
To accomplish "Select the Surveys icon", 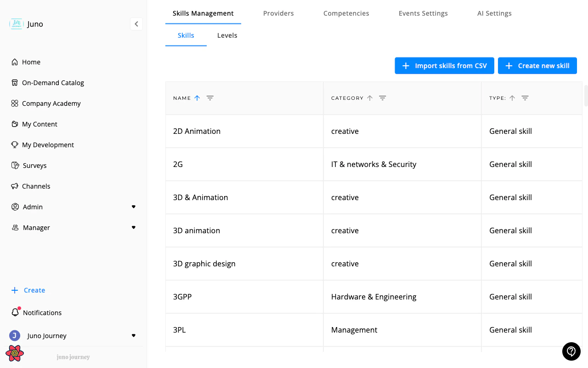I will (x=15, y=165).
